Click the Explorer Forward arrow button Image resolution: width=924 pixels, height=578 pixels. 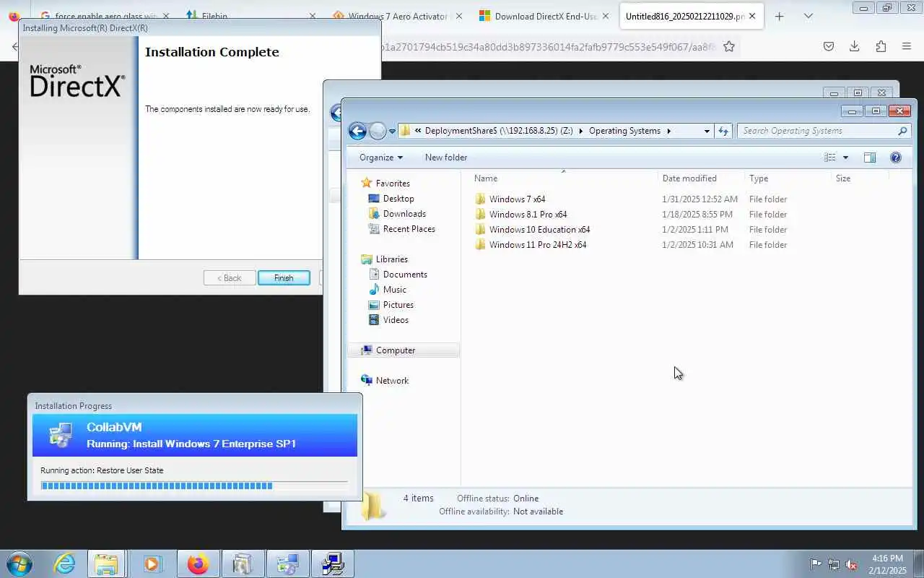pyautogui.click(x=378, y=131)
